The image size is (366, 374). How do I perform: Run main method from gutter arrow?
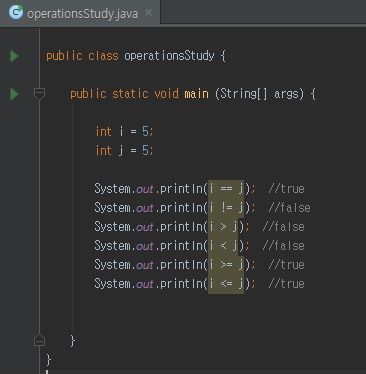pos(14,94)
